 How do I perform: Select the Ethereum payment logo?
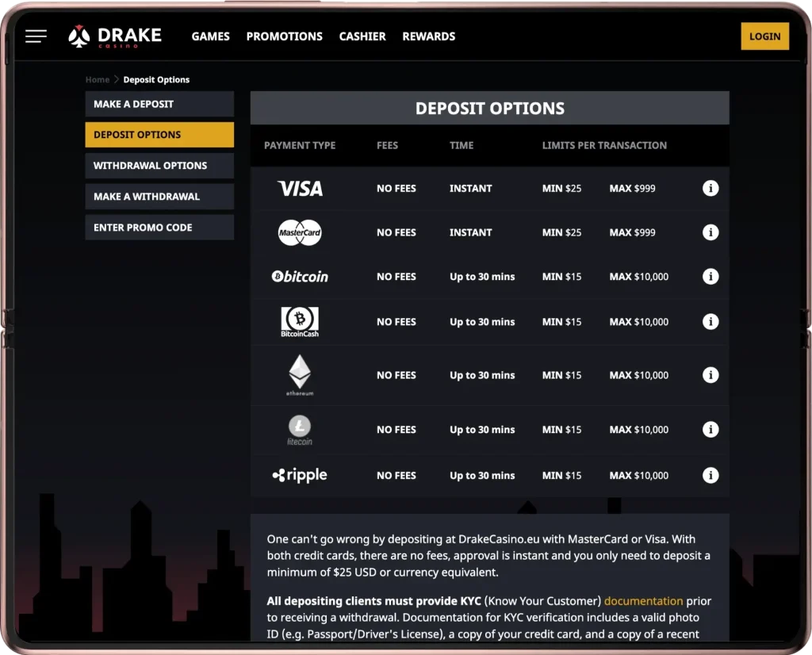[300, 375]
